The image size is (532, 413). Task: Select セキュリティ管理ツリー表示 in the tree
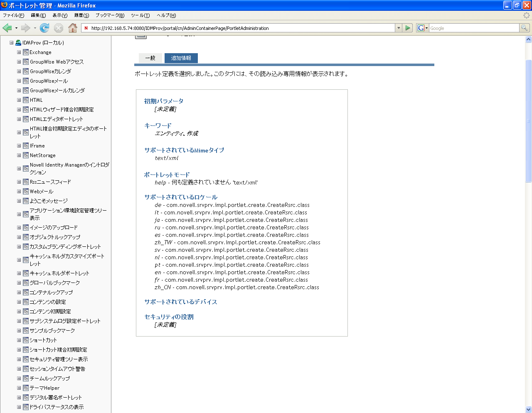(x=59, y=359)
